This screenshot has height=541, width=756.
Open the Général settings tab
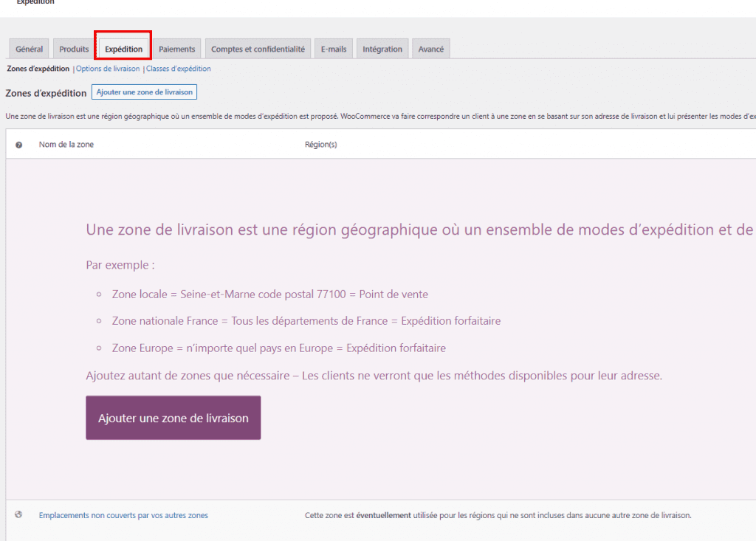29,49
